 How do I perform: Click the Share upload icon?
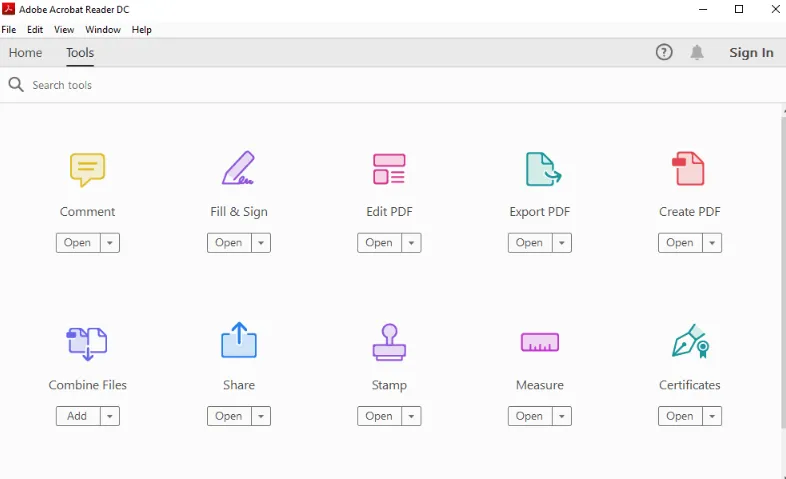(x=239, y=340)
